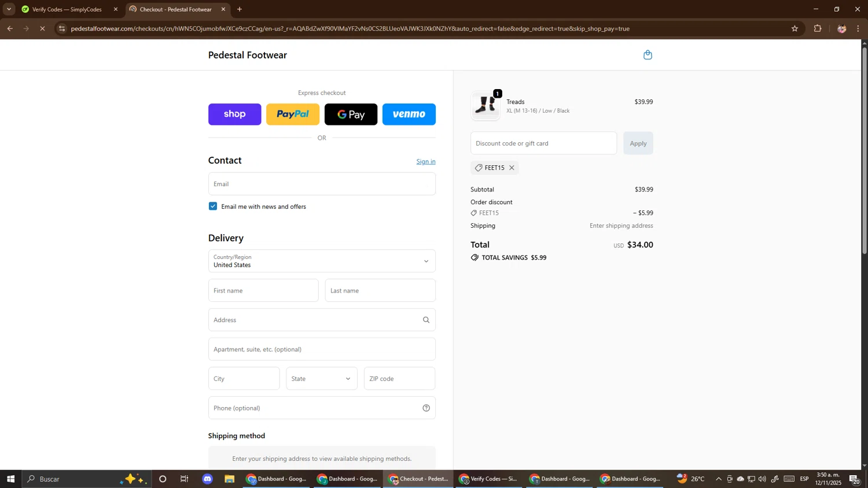The image size is (868, 488).
Task: Focus the Email input field
Action: pyautogui.click(x=322, y=184)
